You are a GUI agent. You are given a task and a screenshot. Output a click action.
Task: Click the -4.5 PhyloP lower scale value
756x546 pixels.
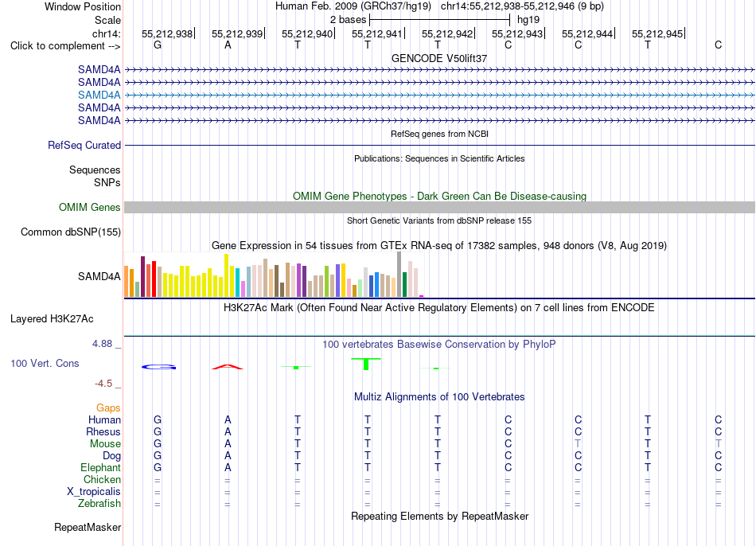click(x=103, y=384)
